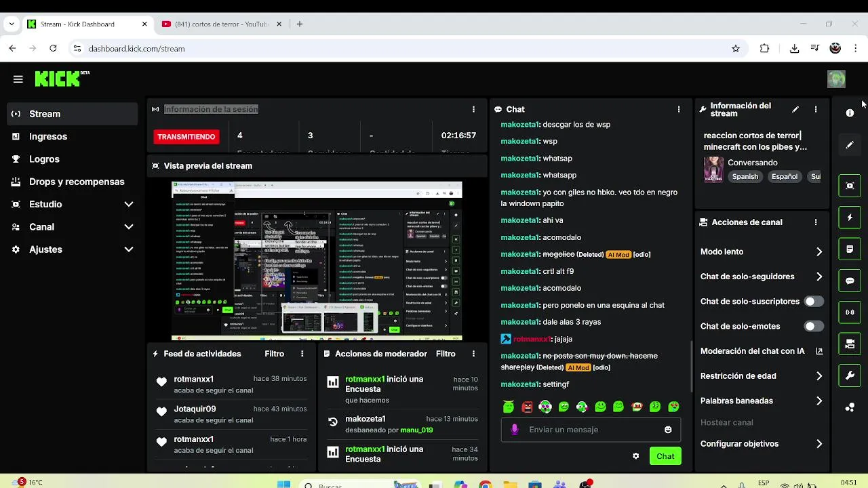Toggle the lightning activity feed widget icon

850,218
